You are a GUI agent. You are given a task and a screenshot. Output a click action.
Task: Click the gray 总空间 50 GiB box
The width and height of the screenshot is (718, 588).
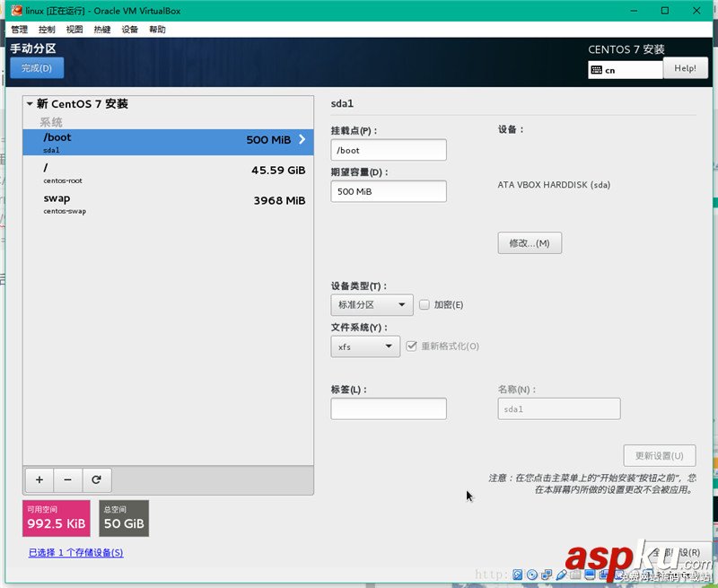(x=124, y=518)
